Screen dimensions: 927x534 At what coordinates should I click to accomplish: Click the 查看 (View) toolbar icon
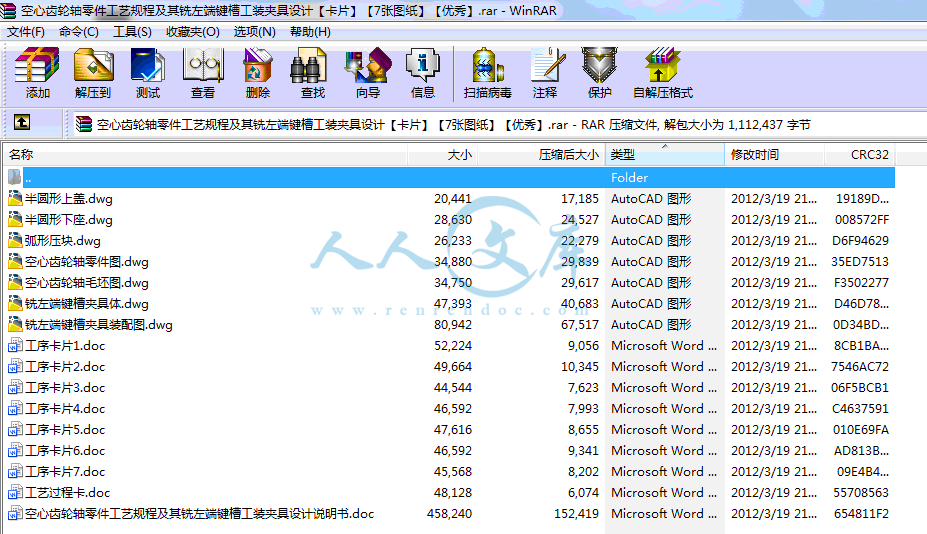(203, 65)
